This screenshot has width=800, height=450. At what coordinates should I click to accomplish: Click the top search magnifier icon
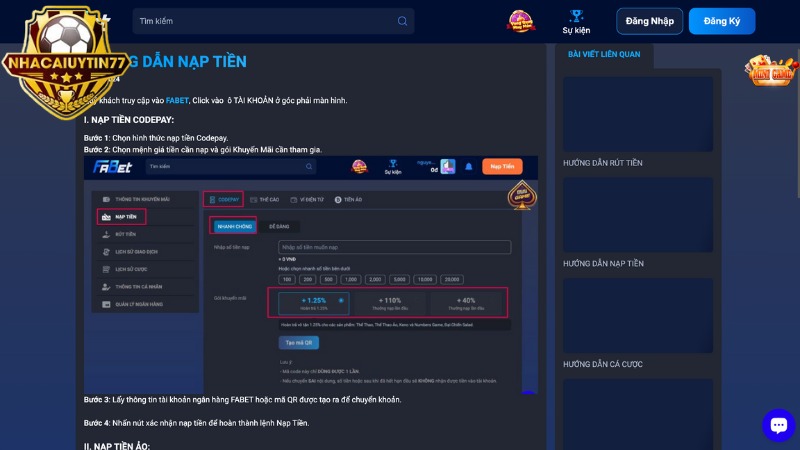(x=402, y=21)
